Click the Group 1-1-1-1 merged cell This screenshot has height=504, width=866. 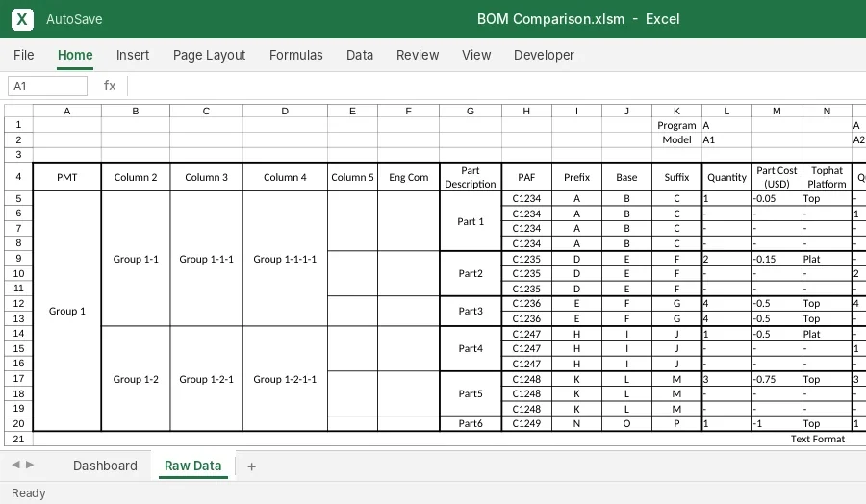click(x=285, y=259)
